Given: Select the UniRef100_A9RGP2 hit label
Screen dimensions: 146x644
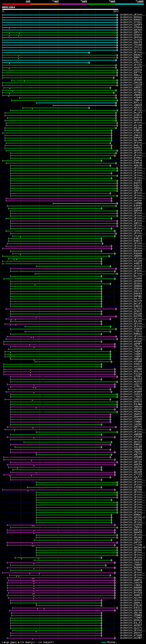Looking at the screenshot, I should [x=131, y=87].
